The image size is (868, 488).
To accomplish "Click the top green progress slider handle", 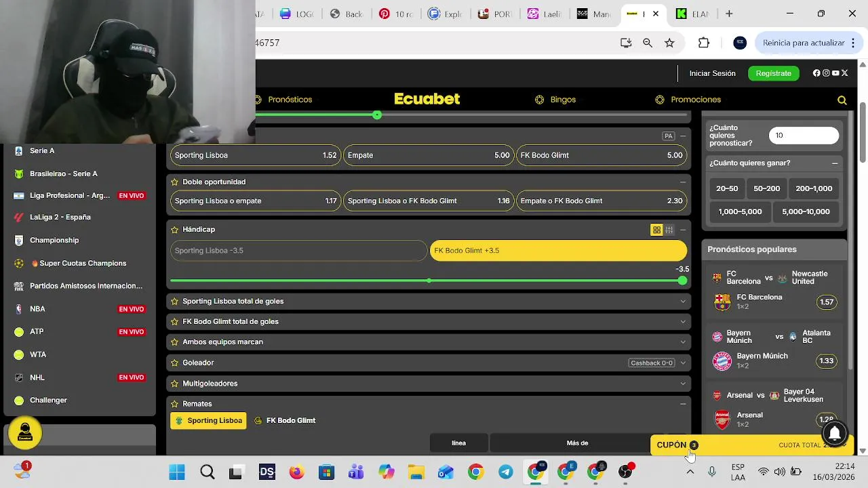I will click(x=377, y=115).
